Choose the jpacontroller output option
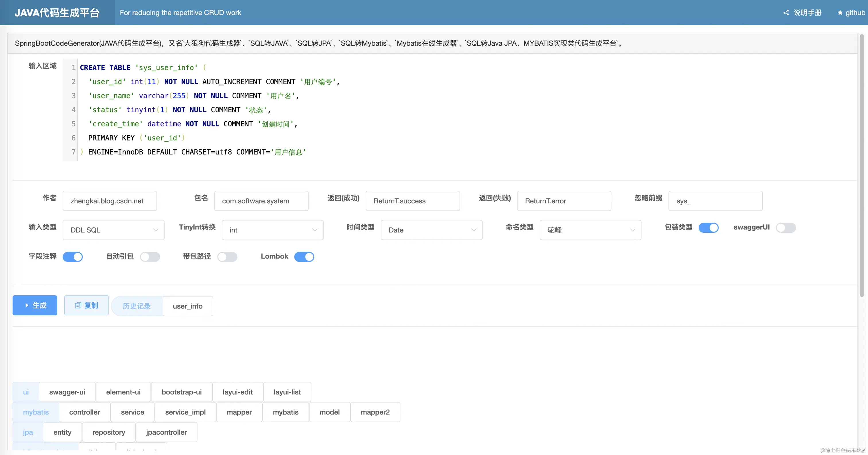The image size is (868, 455). pyautogui.click(x=166, y=432)
